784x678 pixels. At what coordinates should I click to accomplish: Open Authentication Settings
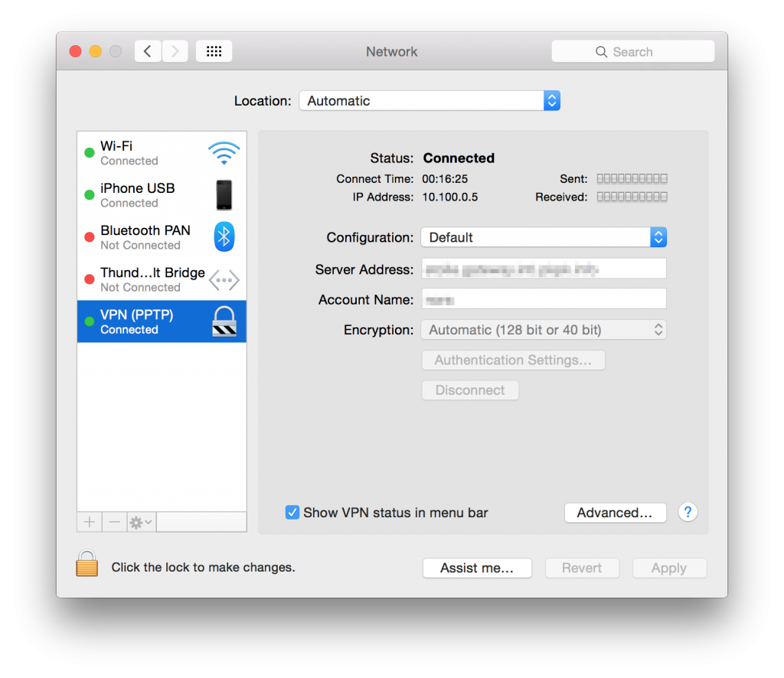pos(514,360)
